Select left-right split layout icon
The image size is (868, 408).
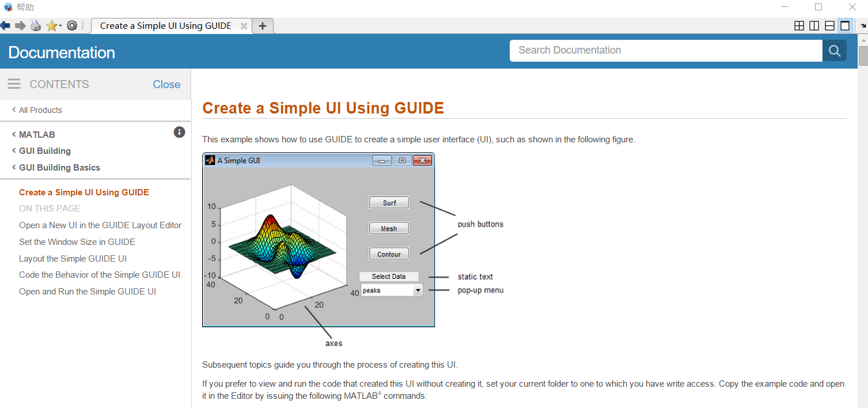tap(814, 25)
